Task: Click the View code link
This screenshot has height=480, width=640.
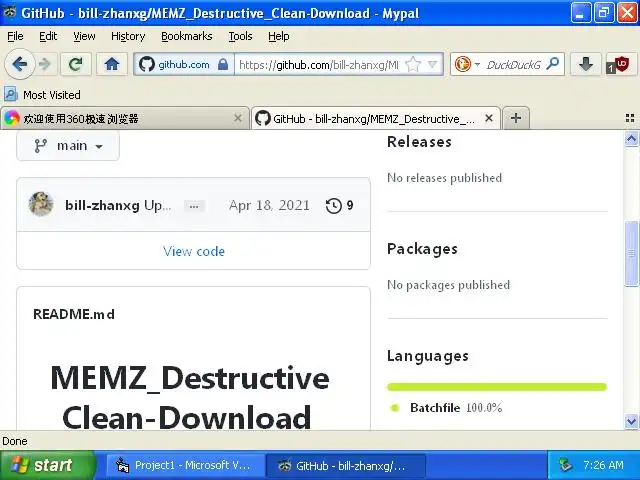Action: (194, 251)
